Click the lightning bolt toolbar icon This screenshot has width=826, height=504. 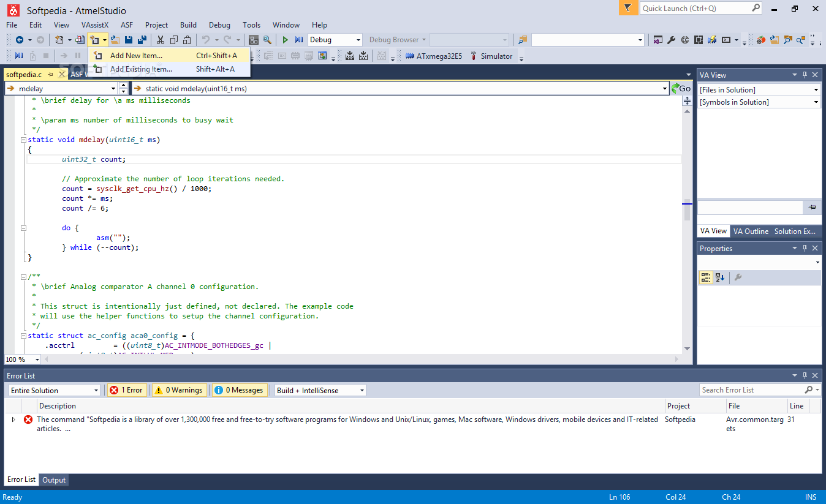point(711,40)
